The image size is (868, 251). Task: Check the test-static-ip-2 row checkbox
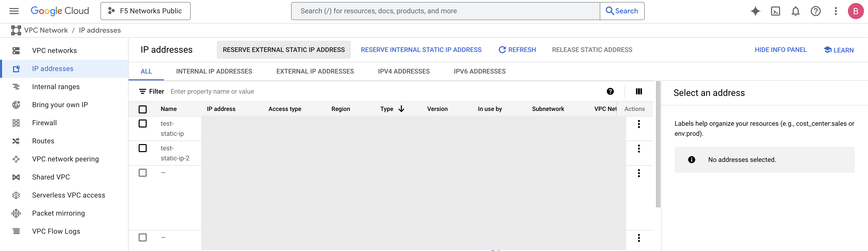click(143, 148)
